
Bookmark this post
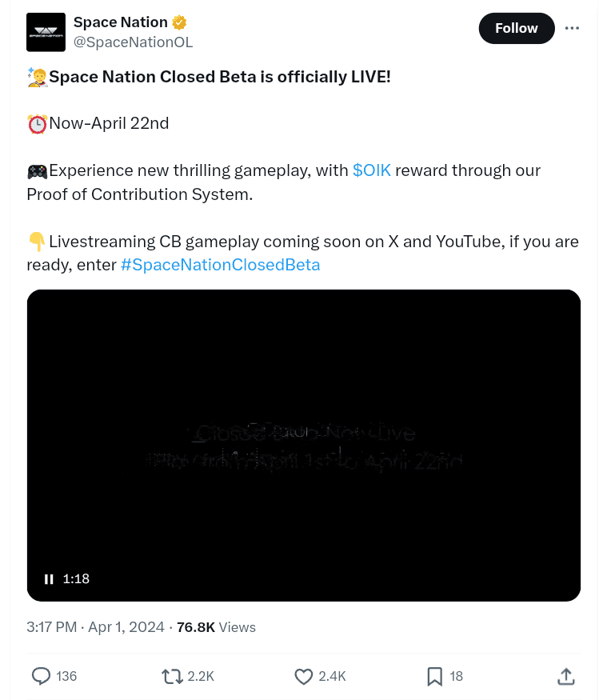(x=434, y=676)
